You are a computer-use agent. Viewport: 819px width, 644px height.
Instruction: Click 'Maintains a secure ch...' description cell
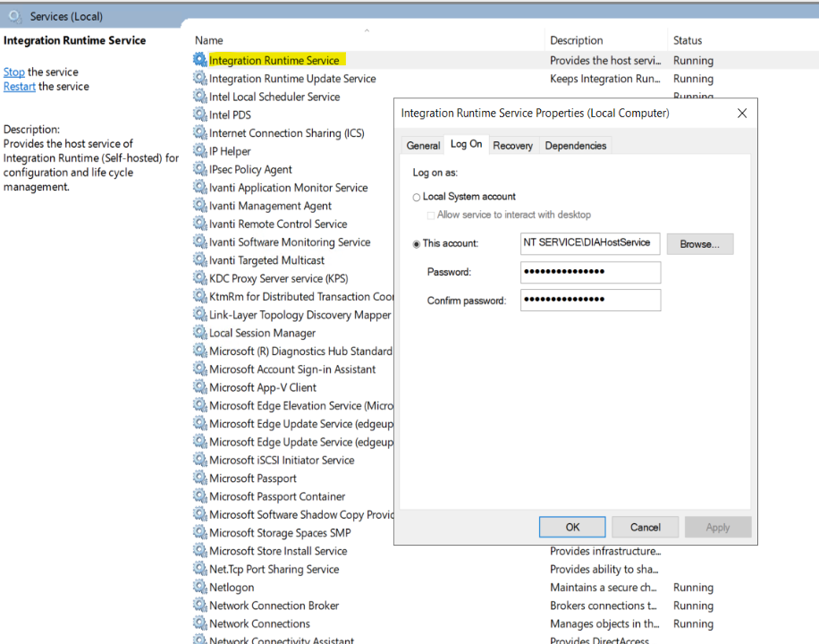click(x=604, y=587)
